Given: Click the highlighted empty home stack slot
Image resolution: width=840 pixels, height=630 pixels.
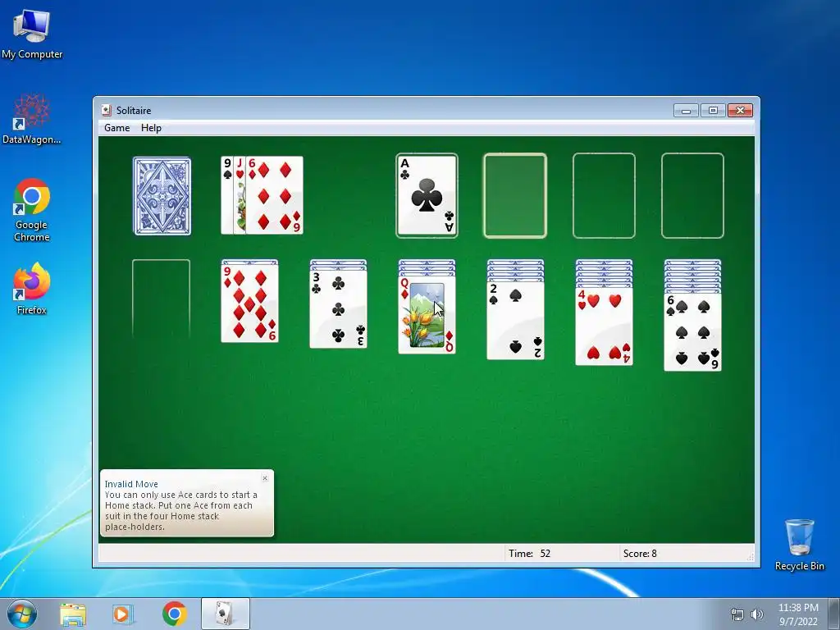Looking at the screenshot, I should [515, 195].
